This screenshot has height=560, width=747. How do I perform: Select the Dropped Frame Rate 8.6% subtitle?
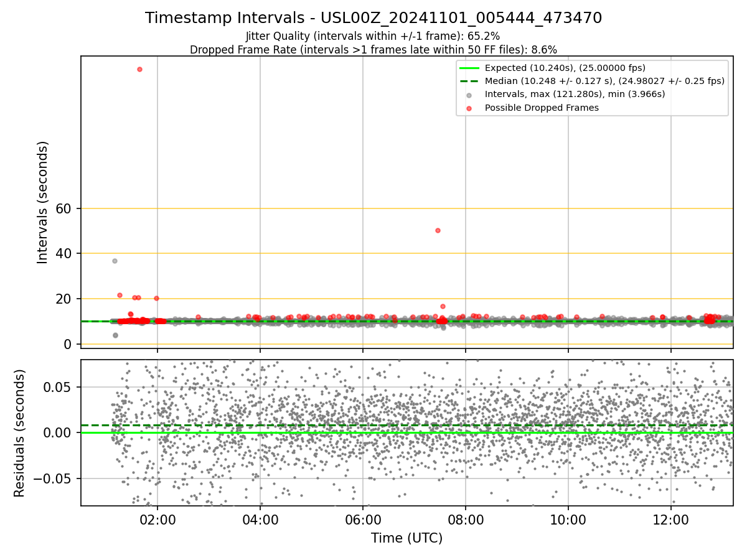pyautogui.click(x=374, y=50)
